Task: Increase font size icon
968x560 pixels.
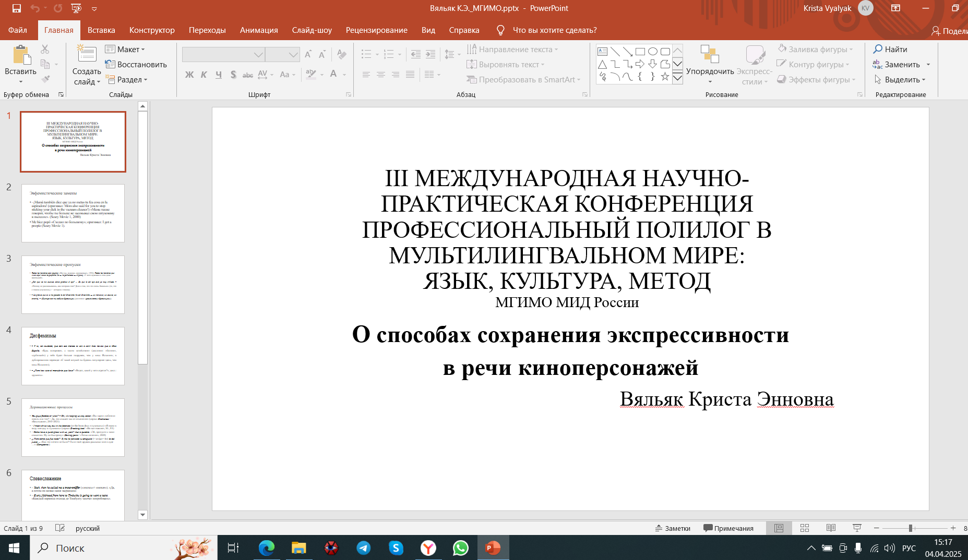Action: tap(308, 54)
